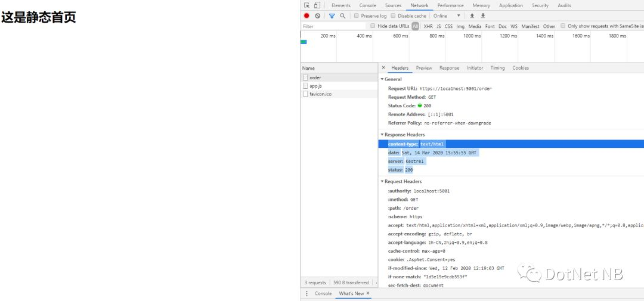This screenshot has height=301, width=644.
Task: Filter requests by Font
Action: (490, 26)
